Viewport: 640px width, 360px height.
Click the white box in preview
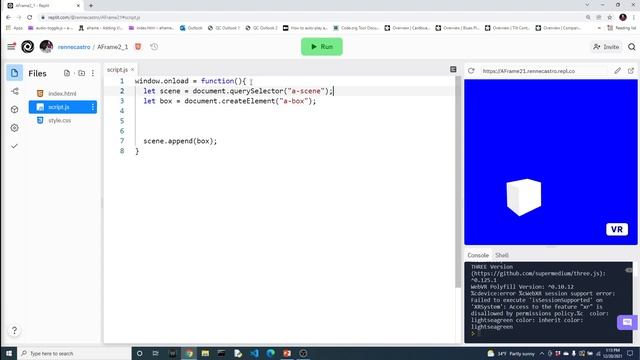tap(524, 197)
